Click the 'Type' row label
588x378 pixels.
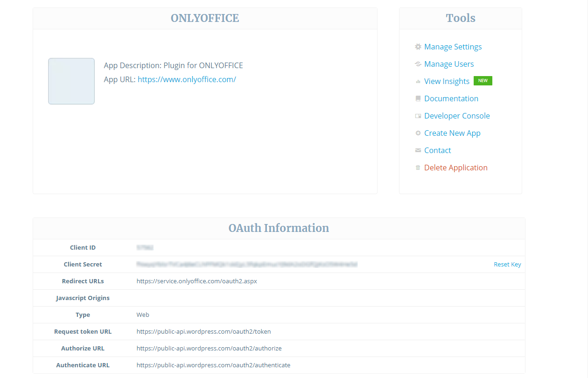click(x=83, y=315)
